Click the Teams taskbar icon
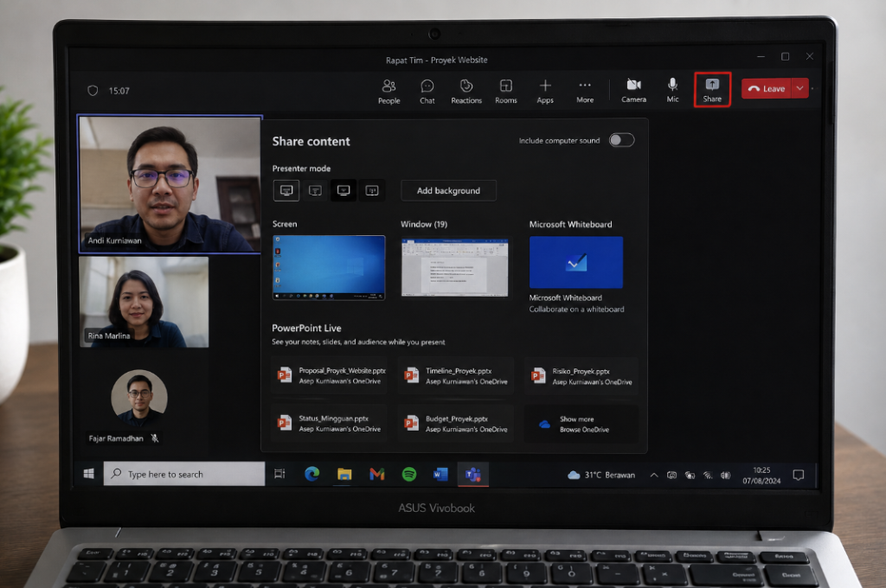The image size is (886, 588). [473, 475]
